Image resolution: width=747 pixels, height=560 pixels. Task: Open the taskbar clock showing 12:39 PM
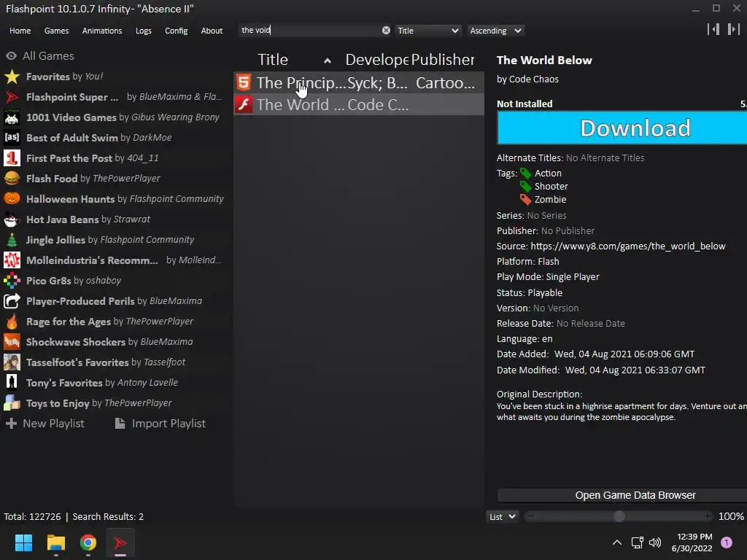pyautogui.click(x=692, y=542)
